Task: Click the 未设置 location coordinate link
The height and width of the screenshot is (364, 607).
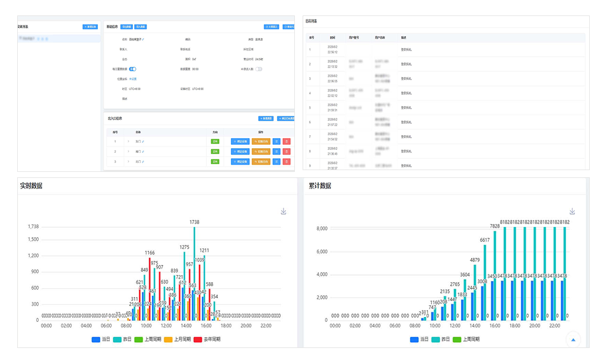Action: [x=133, y=79]
